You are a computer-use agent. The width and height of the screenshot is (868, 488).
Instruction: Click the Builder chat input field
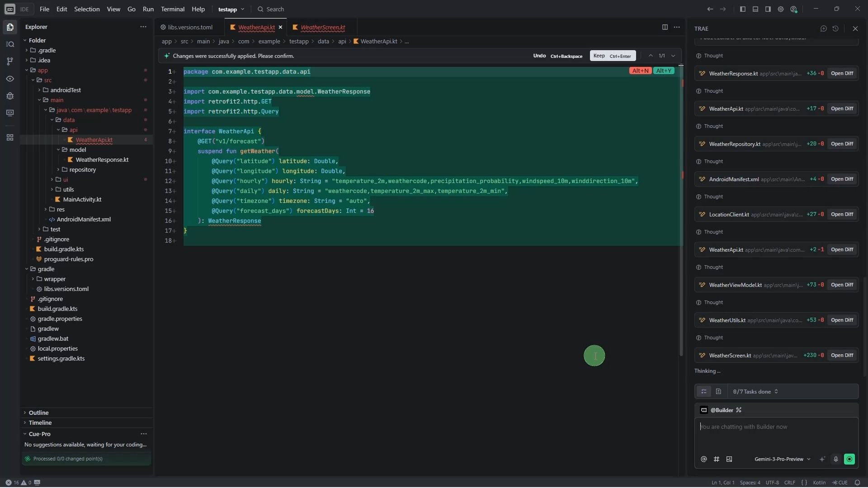(x=776, y=434)
